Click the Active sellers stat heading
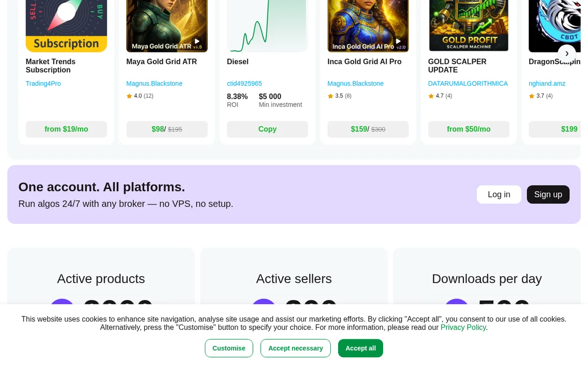588x372 pixels. [294, 279]
